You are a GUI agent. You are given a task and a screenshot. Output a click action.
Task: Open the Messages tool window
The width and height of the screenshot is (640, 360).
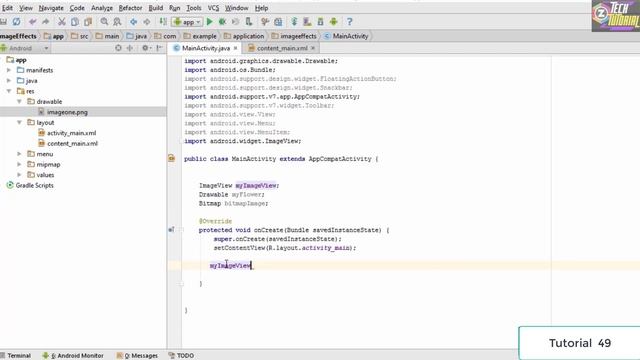pyautogui.click(x=137, y=356)
